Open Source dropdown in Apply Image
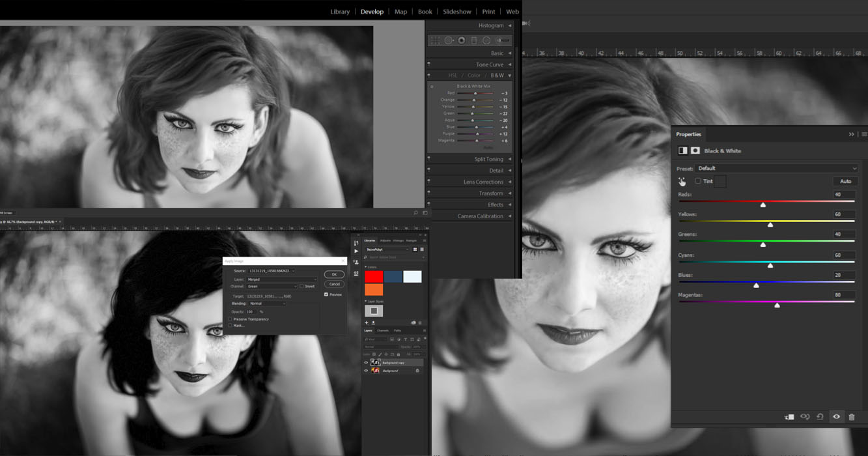This screenshot has height=456, width=868. (272, 271)
